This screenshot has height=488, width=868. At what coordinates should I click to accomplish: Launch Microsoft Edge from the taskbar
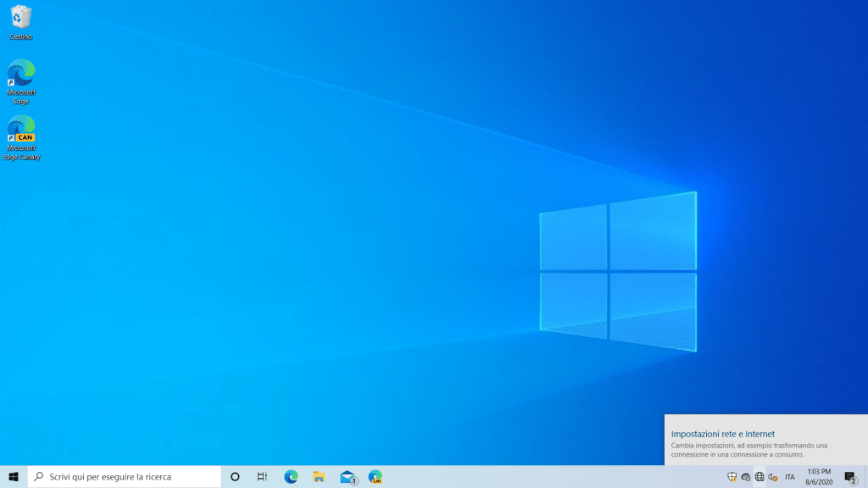pos(291,477)
